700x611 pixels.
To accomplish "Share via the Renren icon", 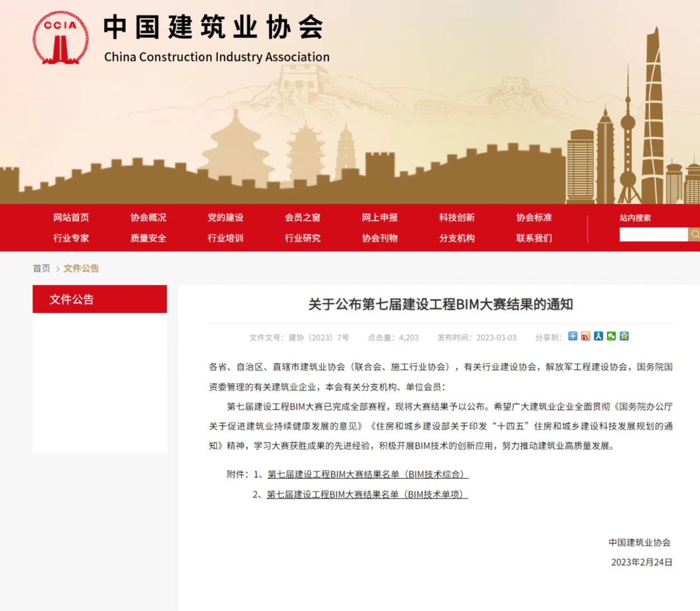I will point(599,336).
